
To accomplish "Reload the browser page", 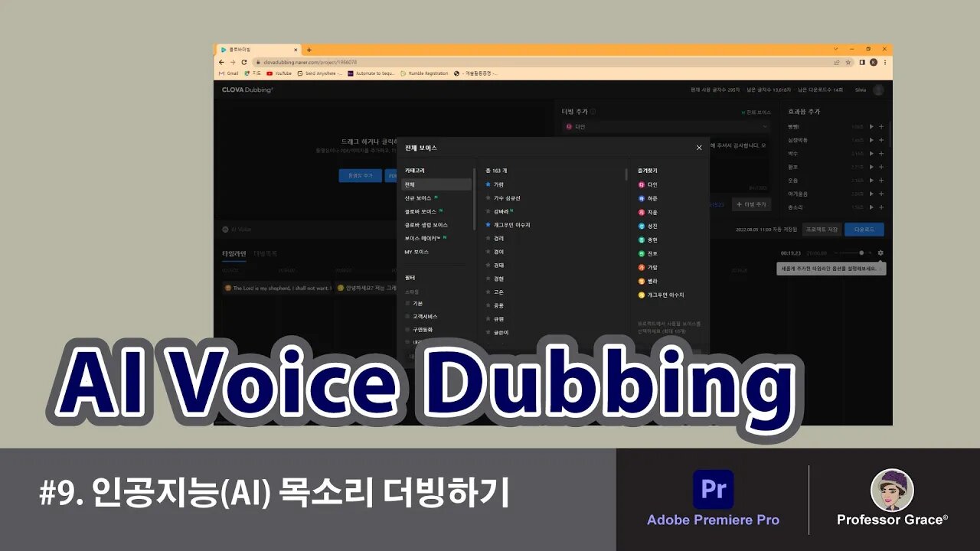I will click(x=244, y=62).
